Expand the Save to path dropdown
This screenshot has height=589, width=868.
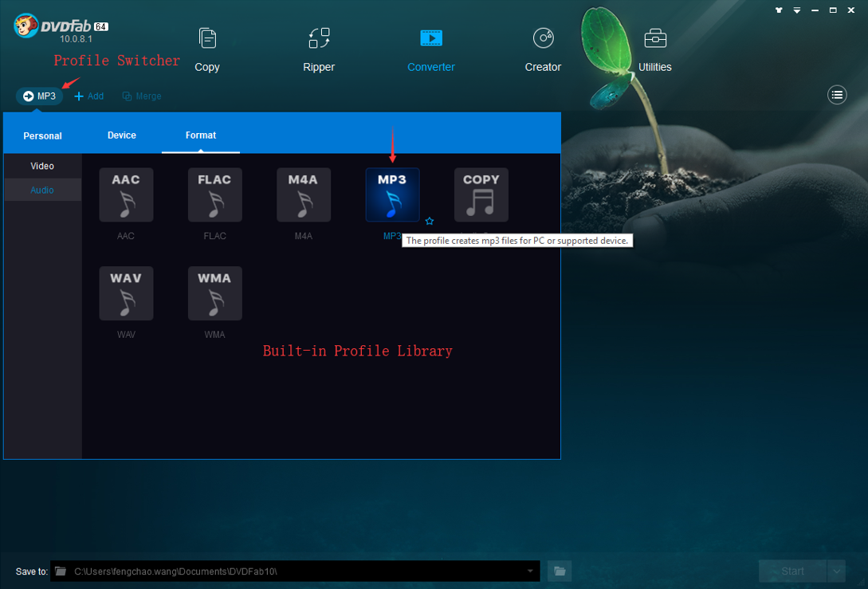click(530, 571)
